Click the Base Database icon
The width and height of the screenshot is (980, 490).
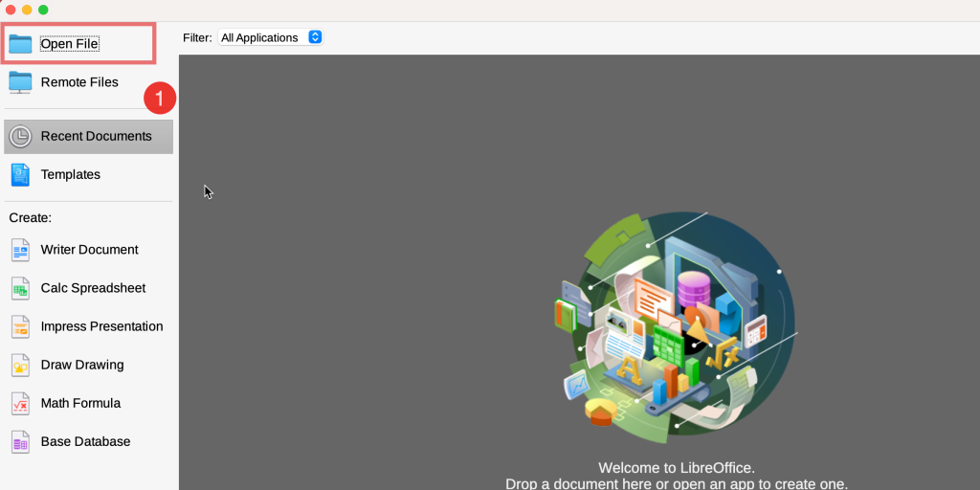click(20, 442)
